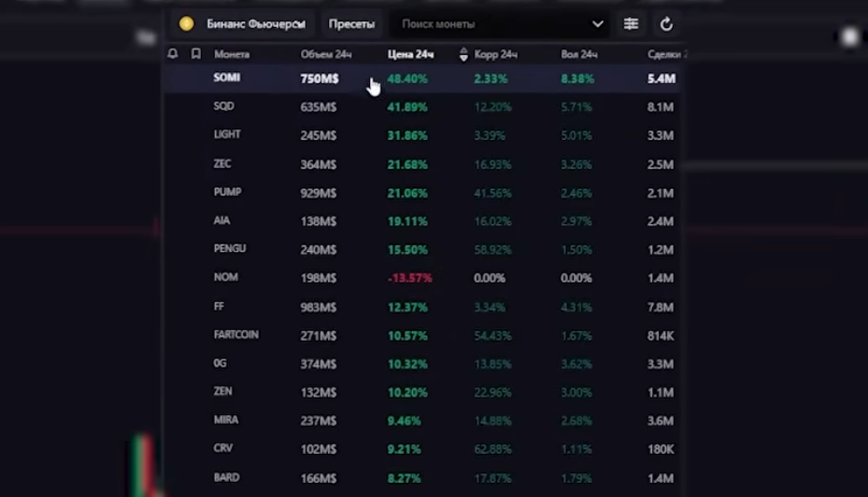Select the PUMP coin row

[x=423, y=192]
